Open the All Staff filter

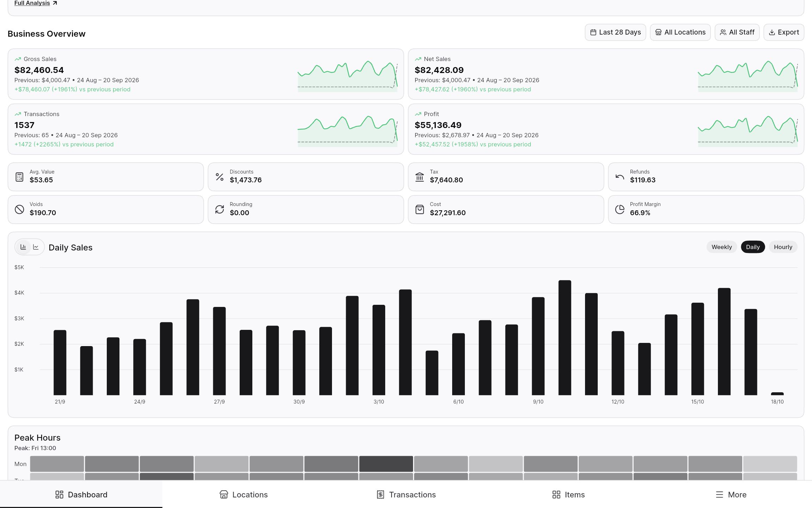pos(737,32)
